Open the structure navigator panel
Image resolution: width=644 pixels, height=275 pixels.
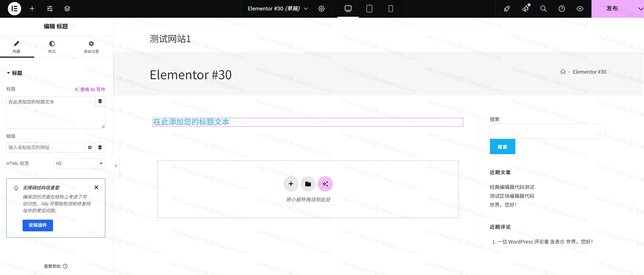tap(67, 8)
